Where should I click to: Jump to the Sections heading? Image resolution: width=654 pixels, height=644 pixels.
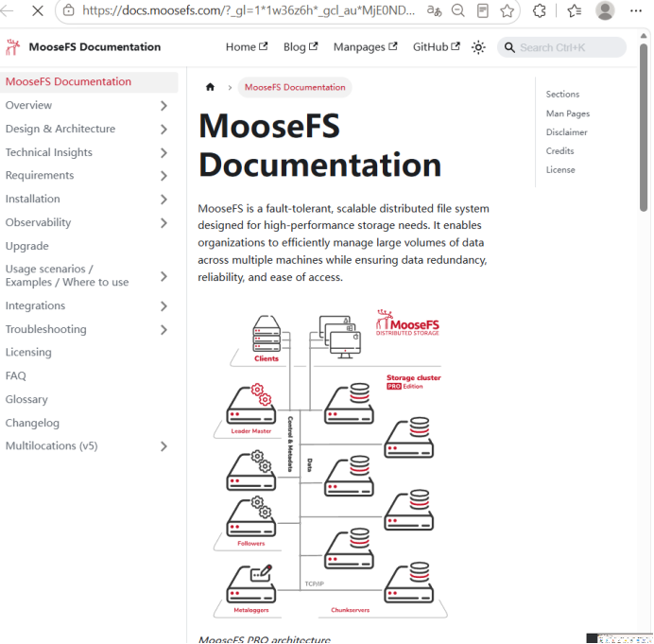(x=562, y=94)
